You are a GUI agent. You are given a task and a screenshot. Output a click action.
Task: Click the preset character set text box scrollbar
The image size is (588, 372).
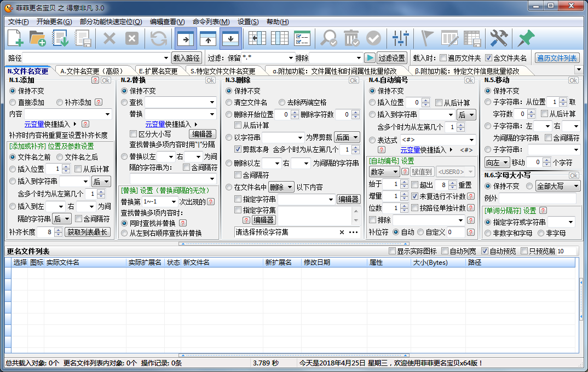(356, 215)
